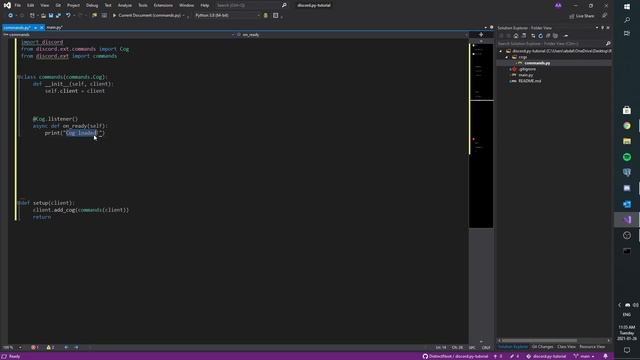The width and height of the screenshot is (640, 360).
Task: Start Current Document (commands.py) run button
Action: pyautogui.click(x=147, y=16)
